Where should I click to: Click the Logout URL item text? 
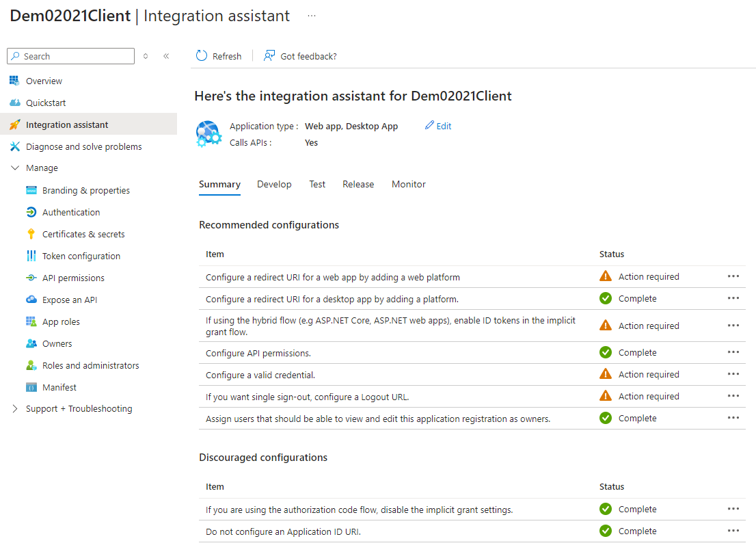tap(307, 397)
